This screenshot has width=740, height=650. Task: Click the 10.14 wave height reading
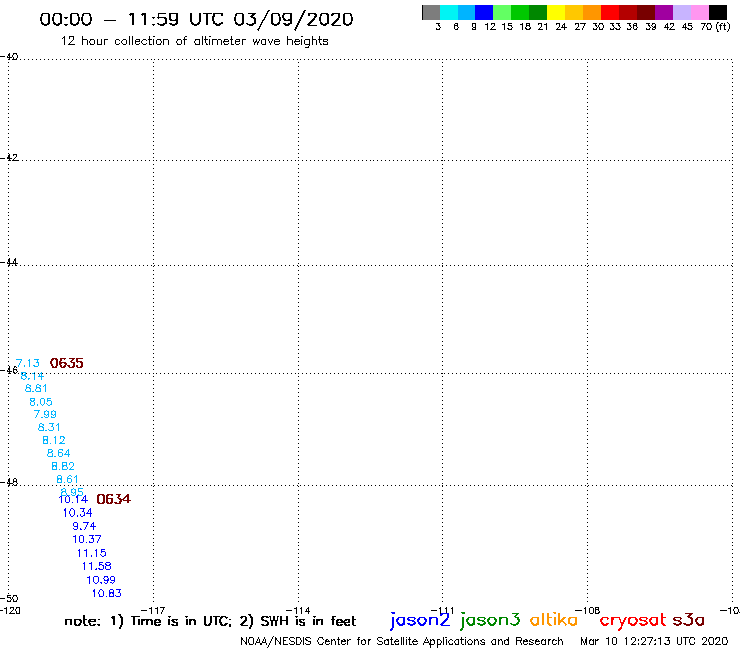73,499
